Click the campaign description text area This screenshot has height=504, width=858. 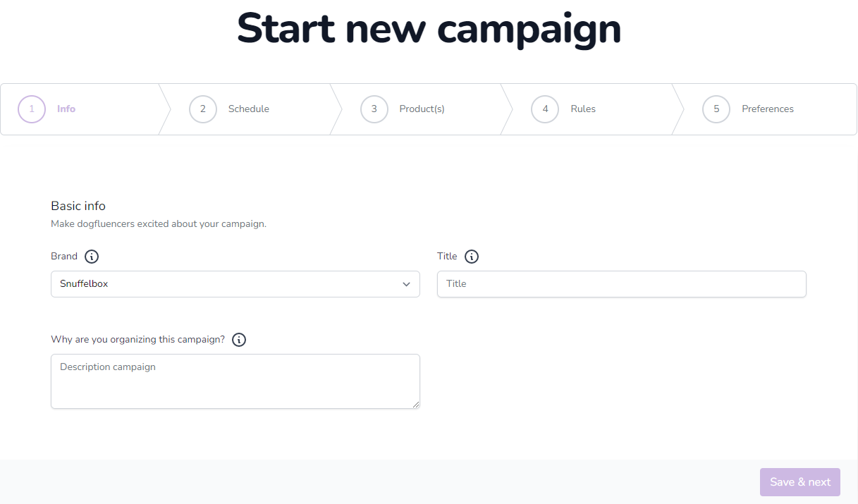coord(235,381)
